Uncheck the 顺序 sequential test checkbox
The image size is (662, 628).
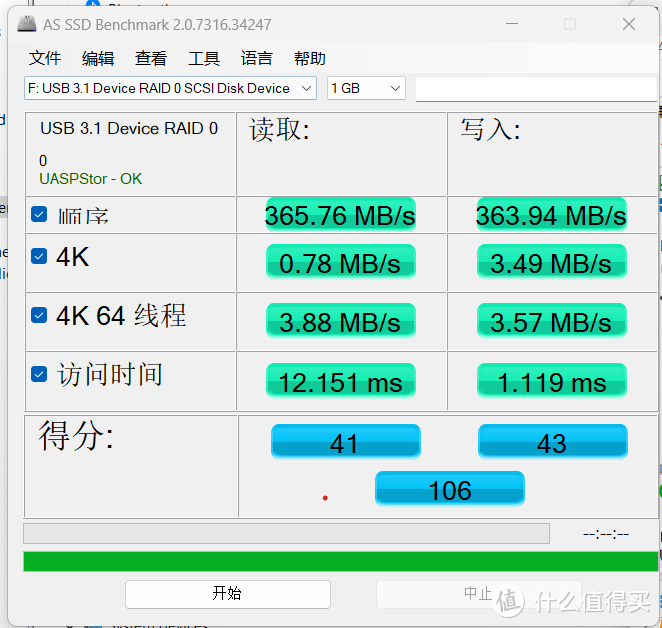[39, 214]
